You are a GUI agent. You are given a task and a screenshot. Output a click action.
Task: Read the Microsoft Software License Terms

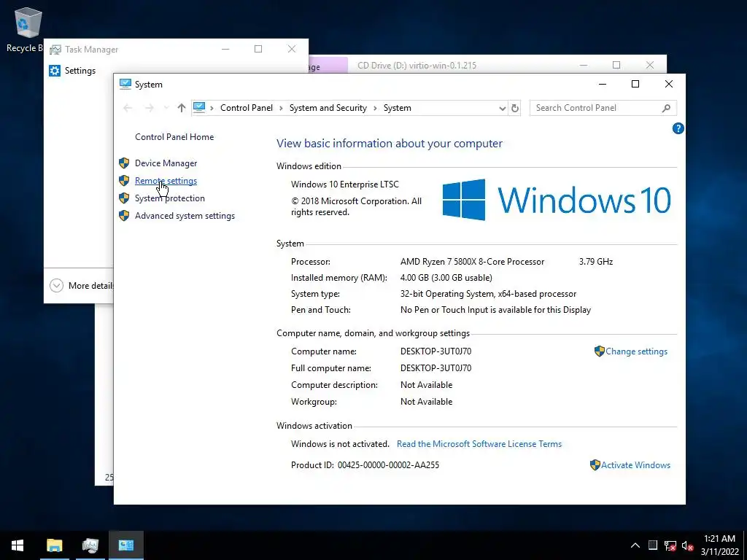point(479,444)
